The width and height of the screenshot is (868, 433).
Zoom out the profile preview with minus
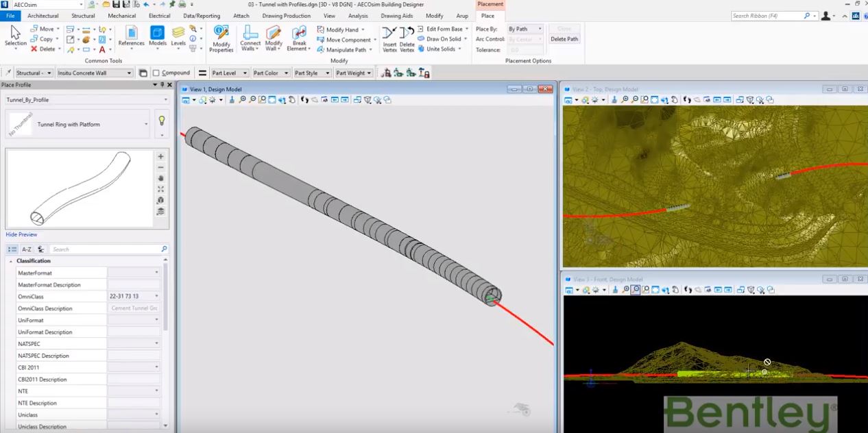160,167
